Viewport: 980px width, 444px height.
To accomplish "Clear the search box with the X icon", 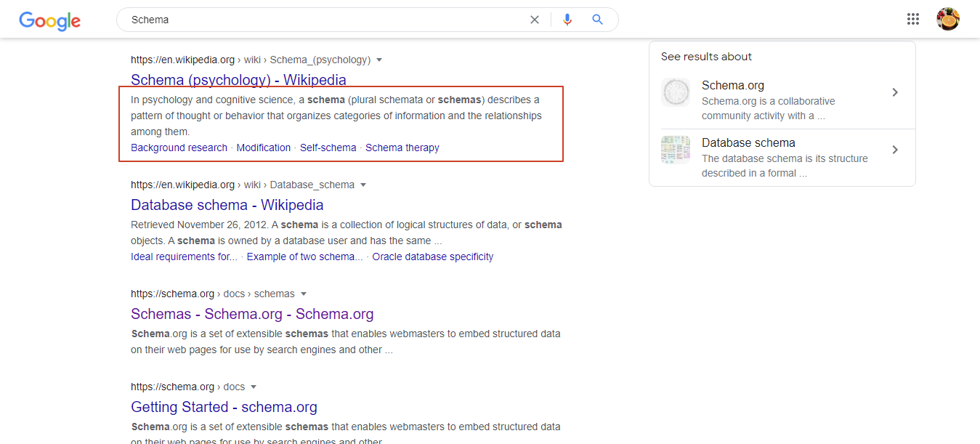I will tap(535, 20).
